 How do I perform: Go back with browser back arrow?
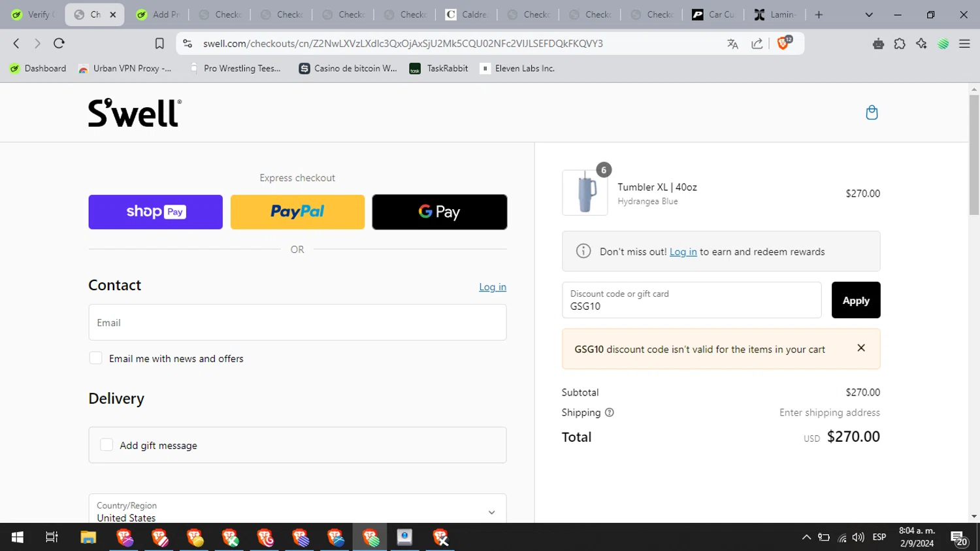tap(16, 43)
